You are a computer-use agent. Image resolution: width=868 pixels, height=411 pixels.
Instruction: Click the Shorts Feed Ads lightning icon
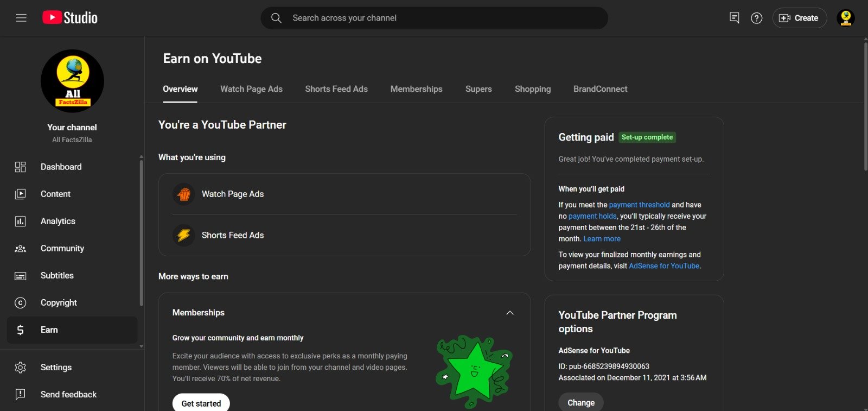pyautogui.click(x=184, y=235)
